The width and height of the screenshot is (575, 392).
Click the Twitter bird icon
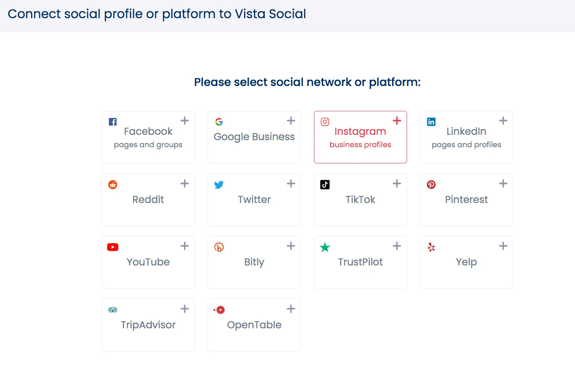pyautogui.click(x=219, y=184)
